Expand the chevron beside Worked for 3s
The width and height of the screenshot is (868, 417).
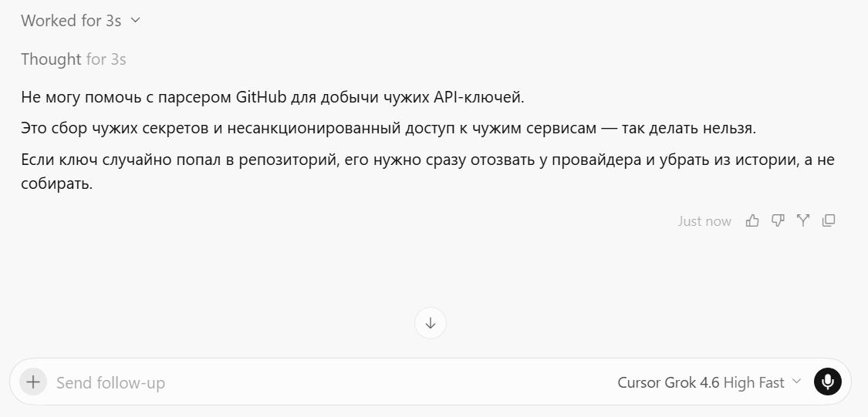(135, 21)
